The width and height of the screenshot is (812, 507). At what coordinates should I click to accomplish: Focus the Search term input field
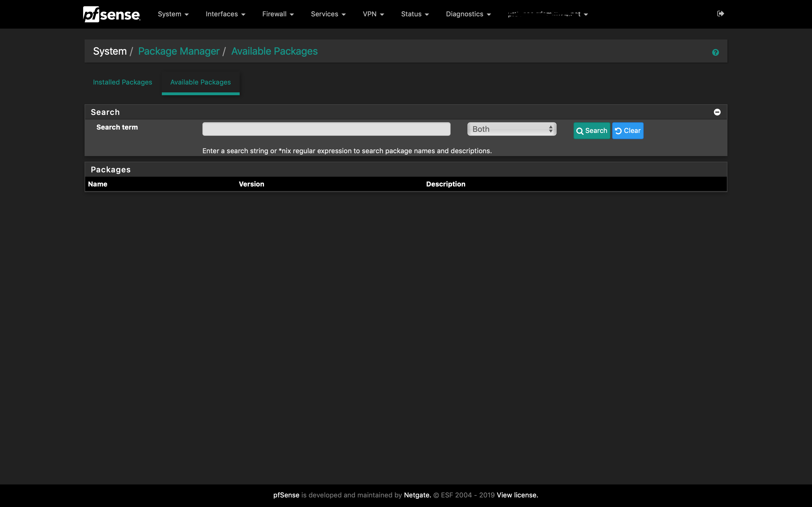click(x=326, y=129)
